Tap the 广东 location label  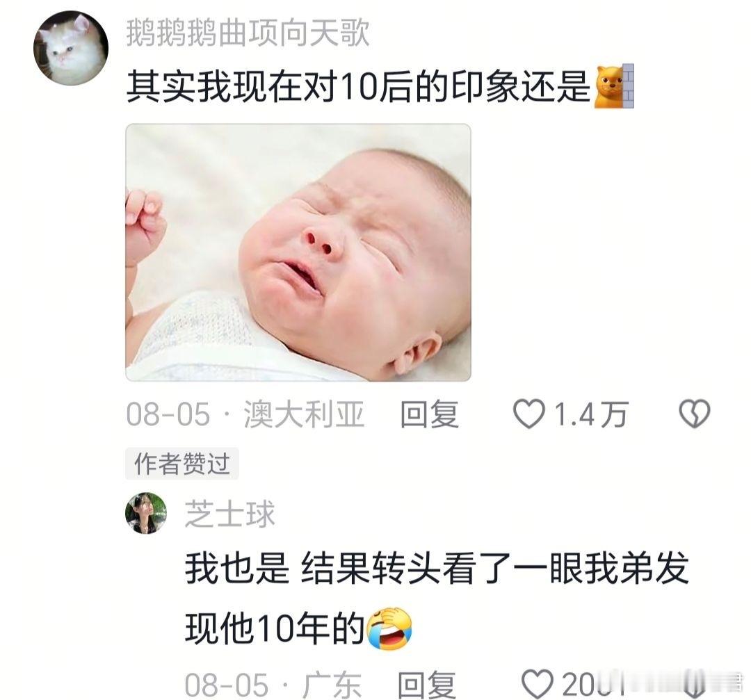(x=332, y=685)
